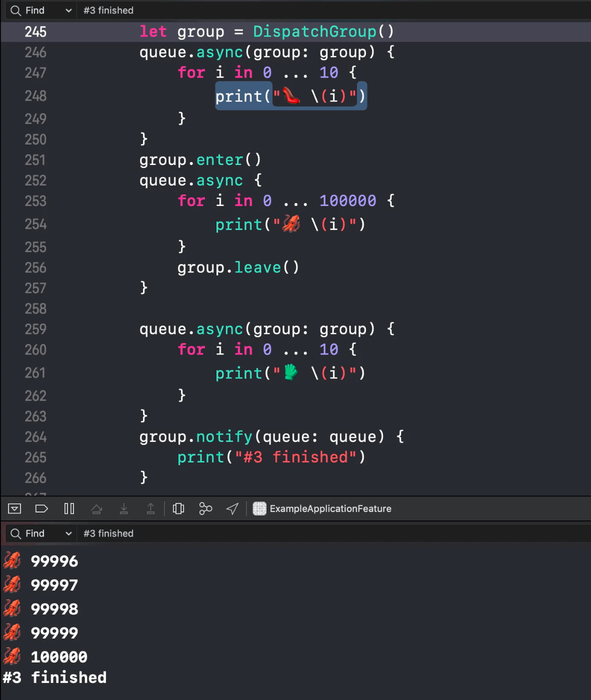
Task: Click line number 254 in gutter
Action: 35,224
